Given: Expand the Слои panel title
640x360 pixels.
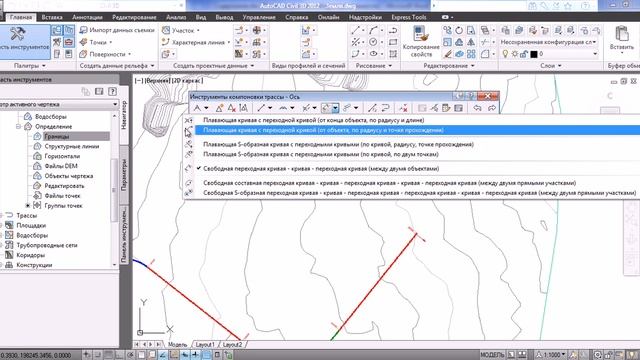Looking at the screenshot, I should (x=551, y=66).
